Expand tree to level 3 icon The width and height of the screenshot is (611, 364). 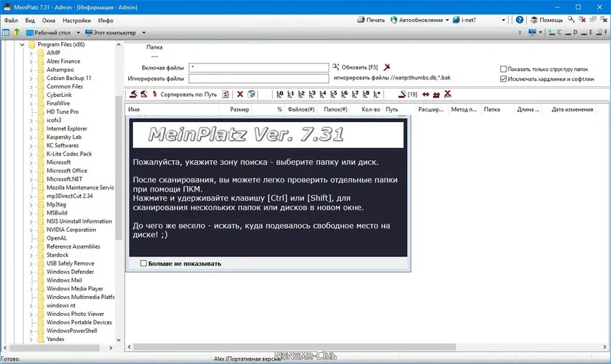312,94
